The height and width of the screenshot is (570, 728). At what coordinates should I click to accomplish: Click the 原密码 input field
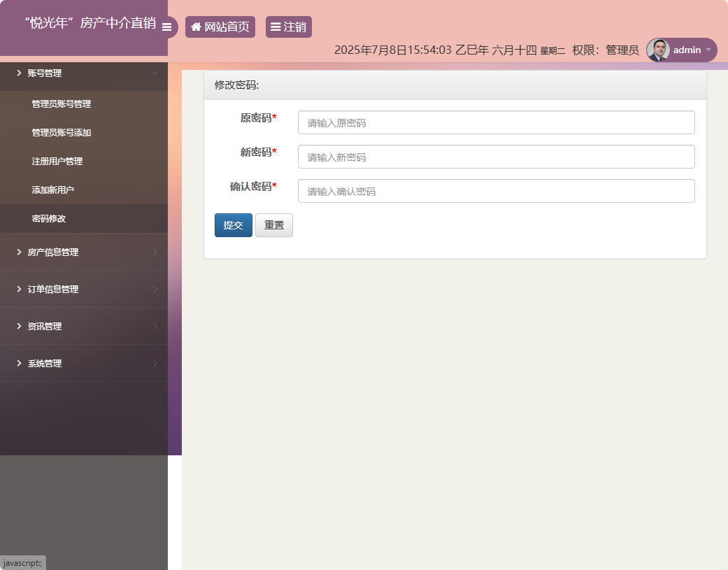tap(496, 122)
